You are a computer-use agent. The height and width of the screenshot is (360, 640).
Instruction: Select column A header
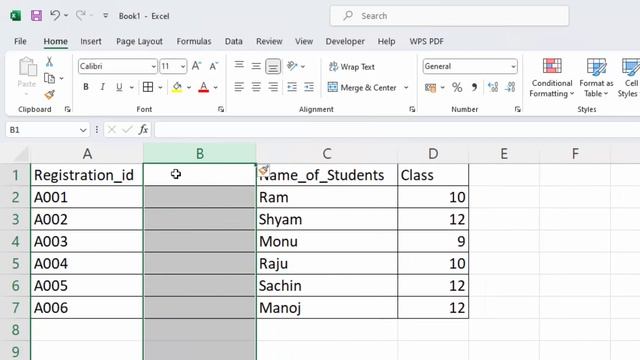(x=87, y=154)
